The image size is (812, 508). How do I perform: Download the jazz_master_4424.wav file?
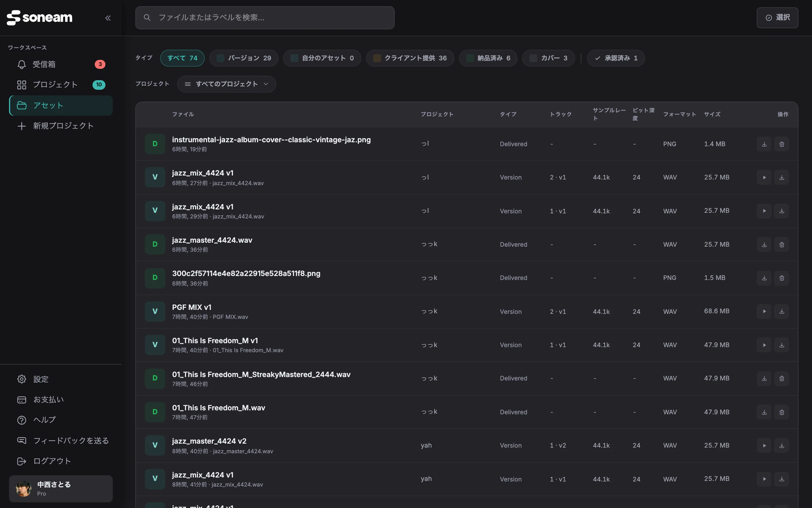pos(764,245)
